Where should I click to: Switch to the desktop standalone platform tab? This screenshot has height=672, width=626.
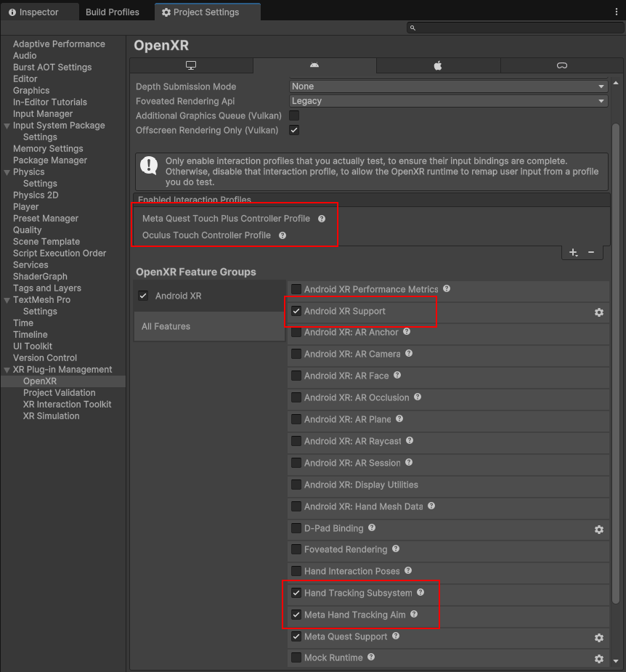coord(191,65)
